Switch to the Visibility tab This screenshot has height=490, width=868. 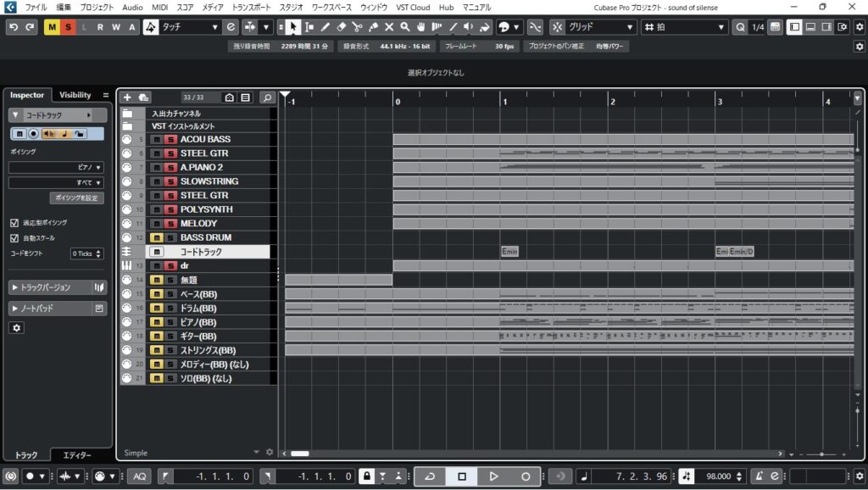[x=75, y=95]
